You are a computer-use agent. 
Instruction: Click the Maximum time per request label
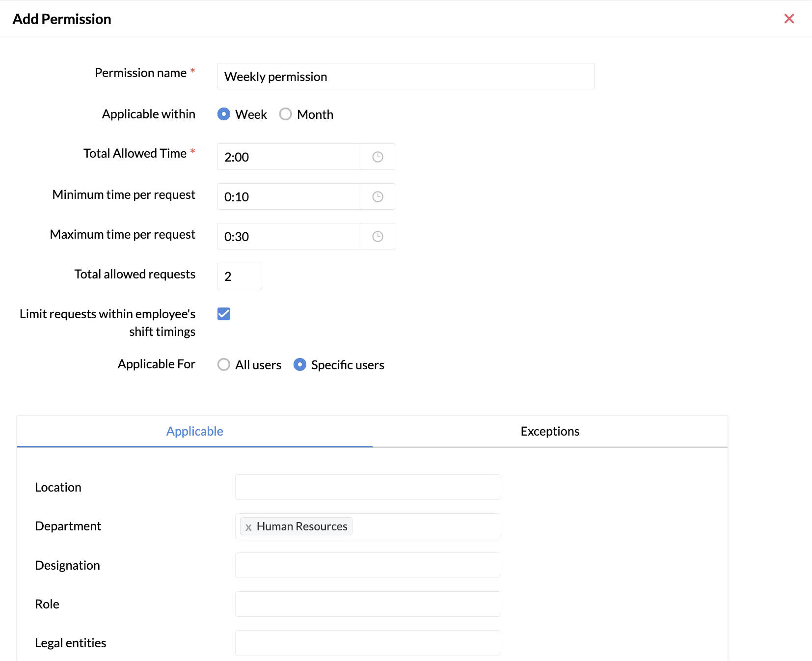click(x=123, y=234)
